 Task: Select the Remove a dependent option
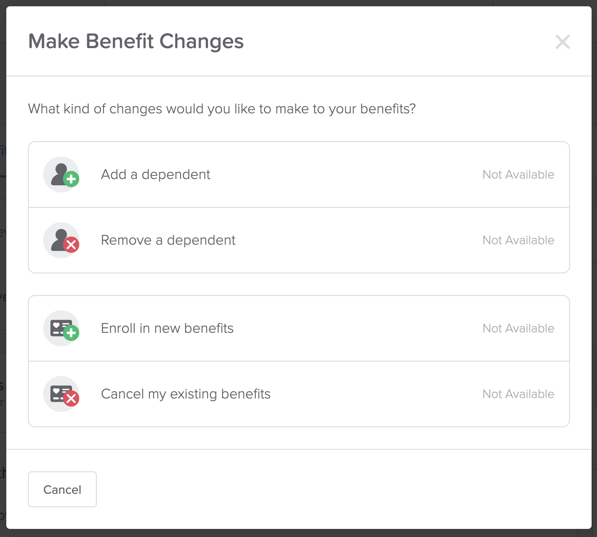click(299, 240)
